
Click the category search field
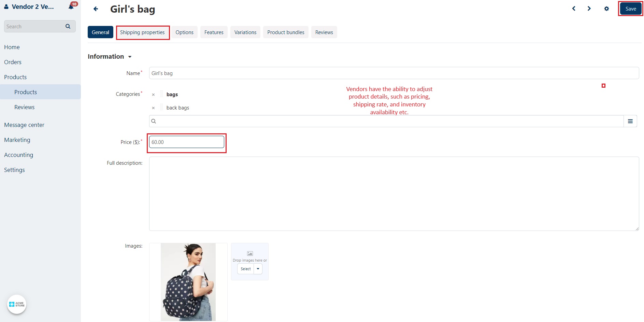tap(386, 121)
